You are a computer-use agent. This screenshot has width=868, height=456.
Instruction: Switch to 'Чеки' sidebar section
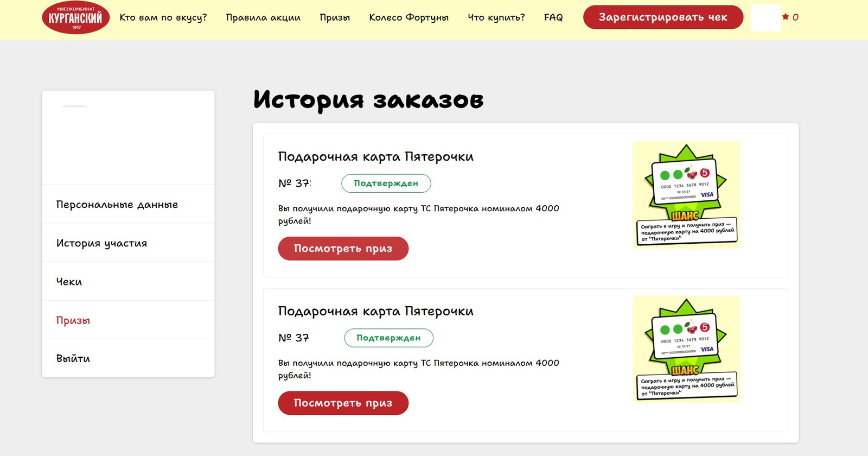69,282
